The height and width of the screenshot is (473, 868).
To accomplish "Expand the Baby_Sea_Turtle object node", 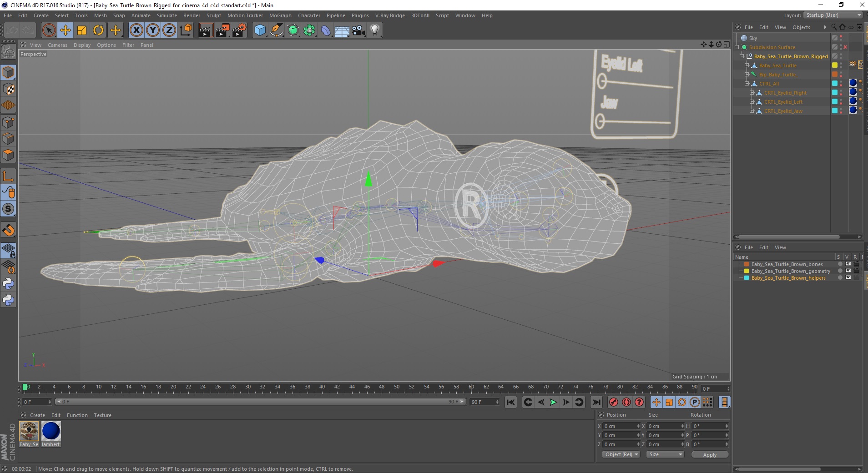I will (x=747, y=65).
